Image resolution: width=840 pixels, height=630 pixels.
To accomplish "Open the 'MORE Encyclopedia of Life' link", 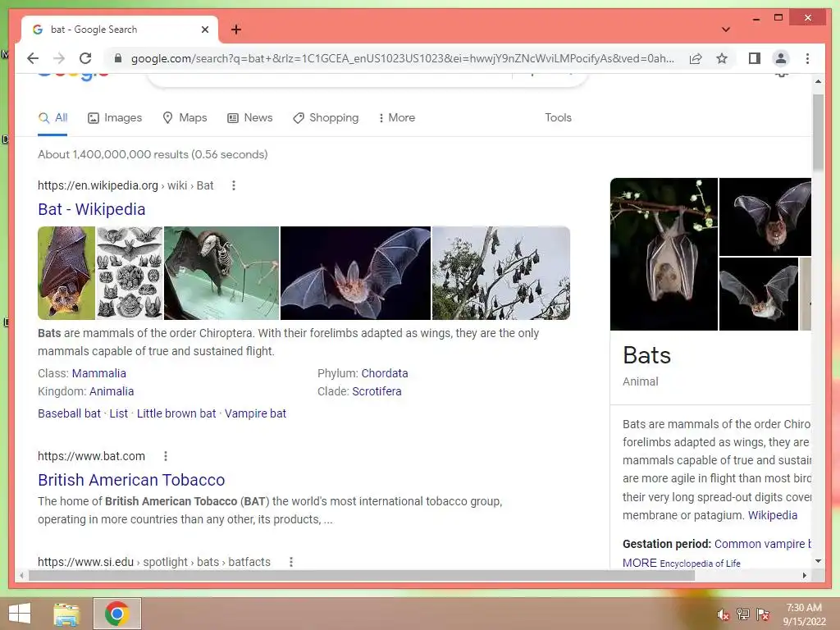I will pos(682,563).
